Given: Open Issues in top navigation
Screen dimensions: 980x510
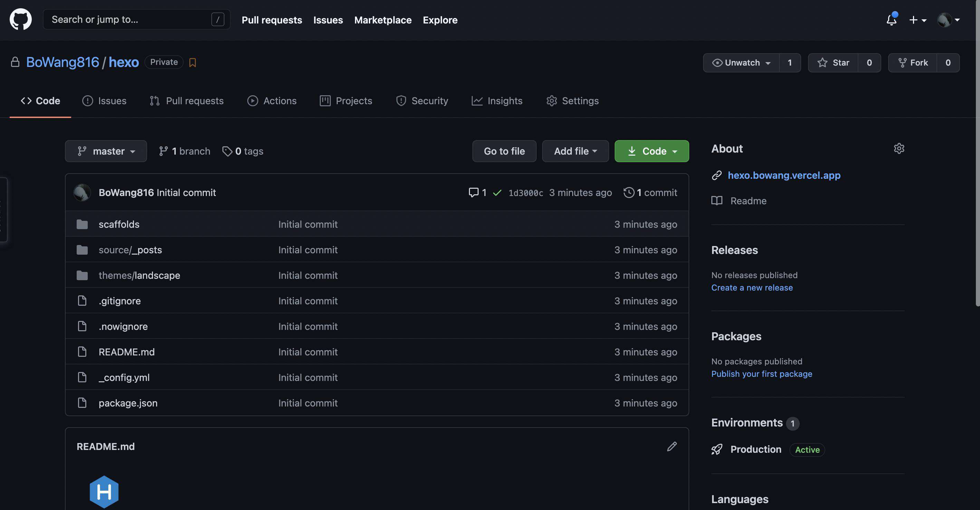Looking at the screenshot, I should [x=328, y=20].
